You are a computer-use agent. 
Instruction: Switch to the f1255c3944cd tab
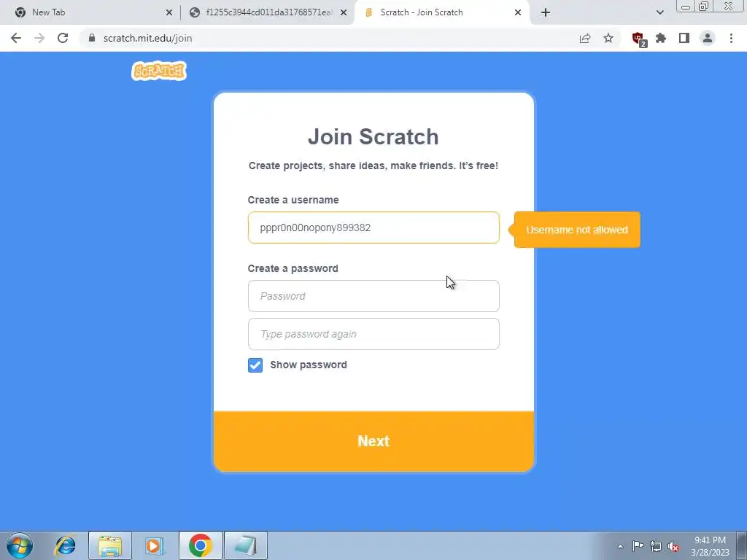coord(267,12)
